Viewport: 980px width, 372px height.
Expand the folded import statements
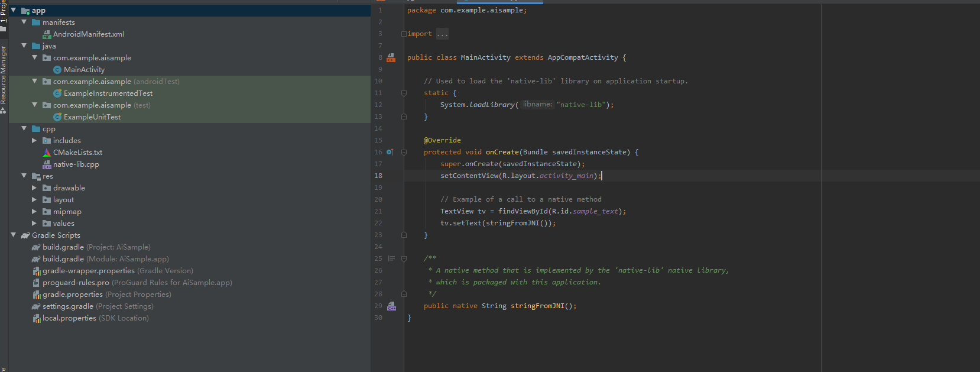[404, 34]
